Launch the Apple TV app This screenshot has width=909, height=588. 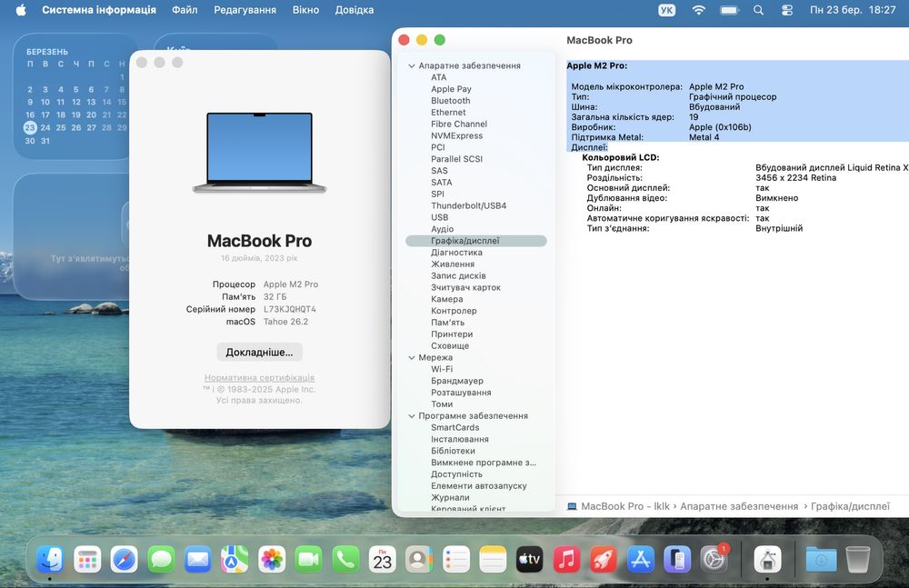click(x=530, y=560)
